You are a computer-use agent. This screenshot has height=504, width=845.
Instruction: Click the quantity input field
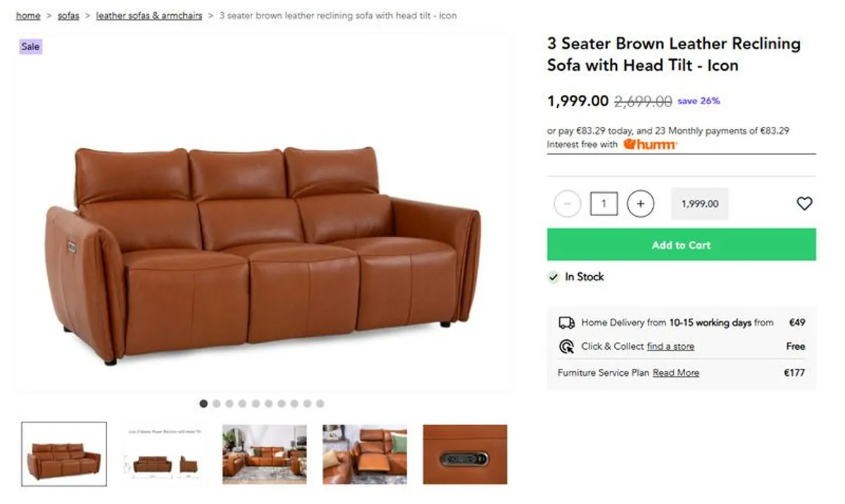pyautogui.click(x=603, y=204)
